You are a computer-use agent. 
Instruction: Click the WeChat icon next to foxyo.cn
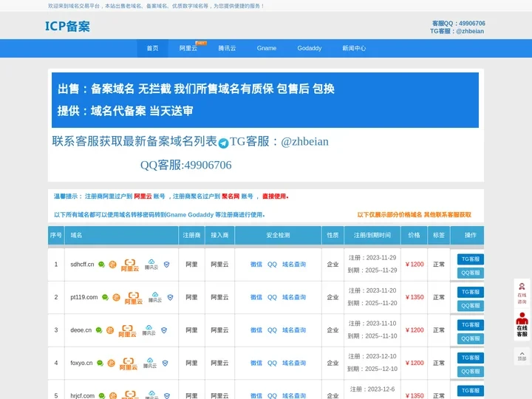[x=100, y=363]
